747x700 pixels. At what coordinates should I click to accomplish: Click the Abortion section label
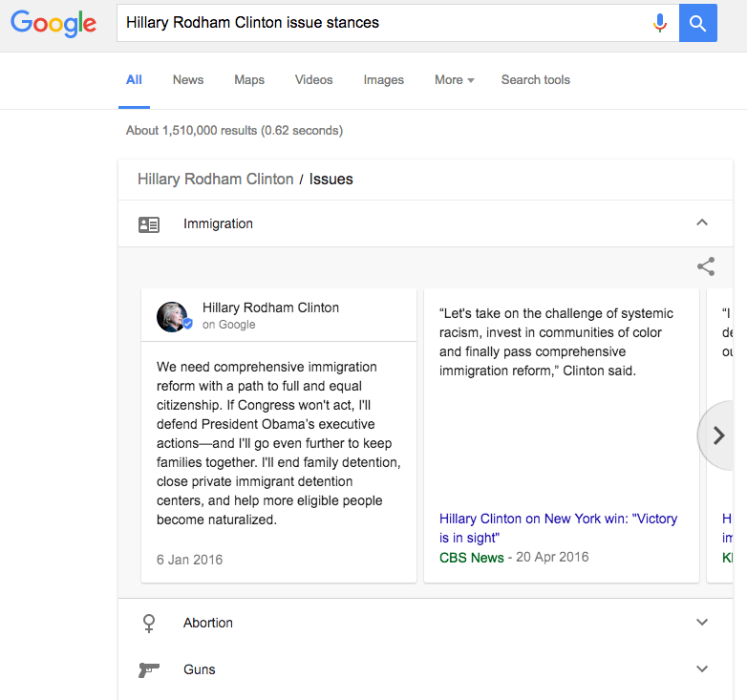[208, 623]
